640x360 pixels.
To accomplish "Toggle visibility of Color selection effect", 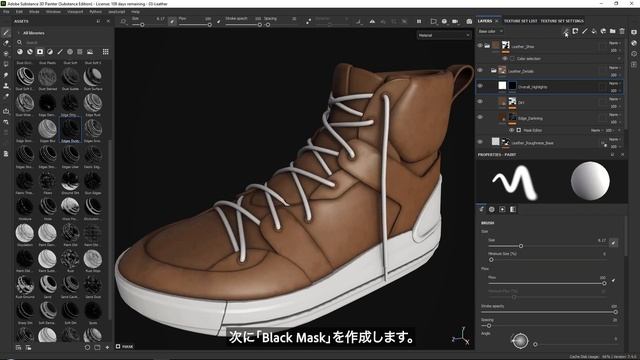I will 505,58.
